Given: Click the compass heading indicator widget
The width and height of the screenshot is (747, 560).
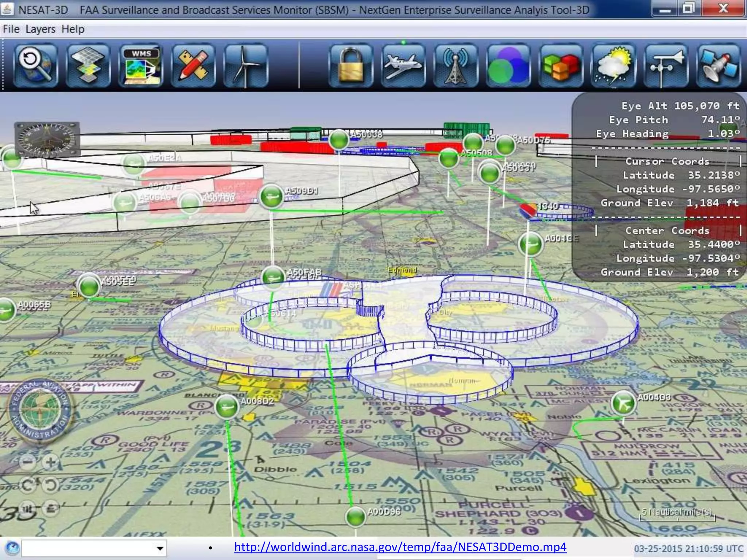Looking at the screenshot, I should pos(47,139).
